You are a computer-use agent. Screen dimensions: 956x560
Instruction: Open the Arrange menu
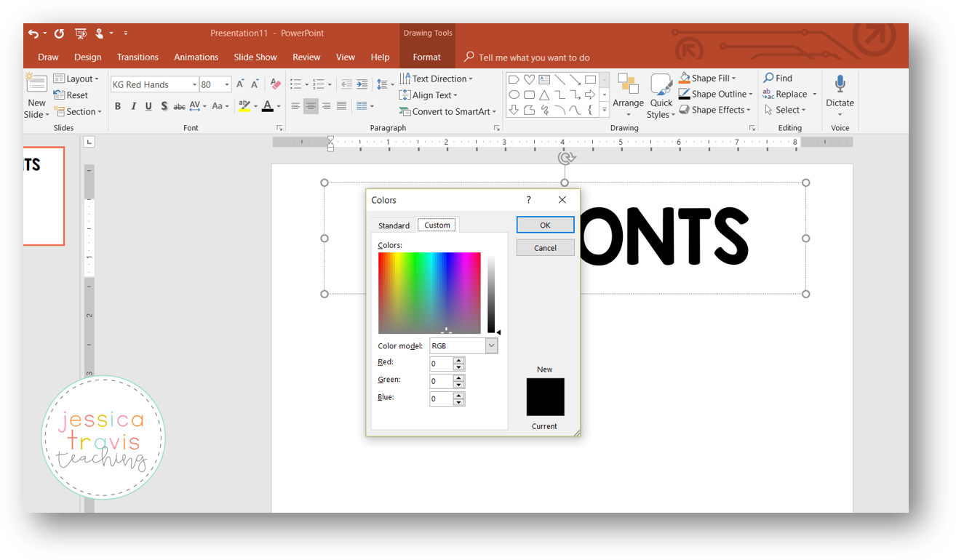(628, 95)
